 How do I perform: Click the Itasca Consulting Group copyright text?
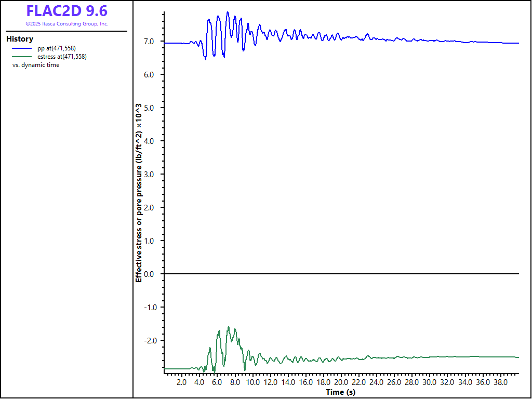click(66, 24)
